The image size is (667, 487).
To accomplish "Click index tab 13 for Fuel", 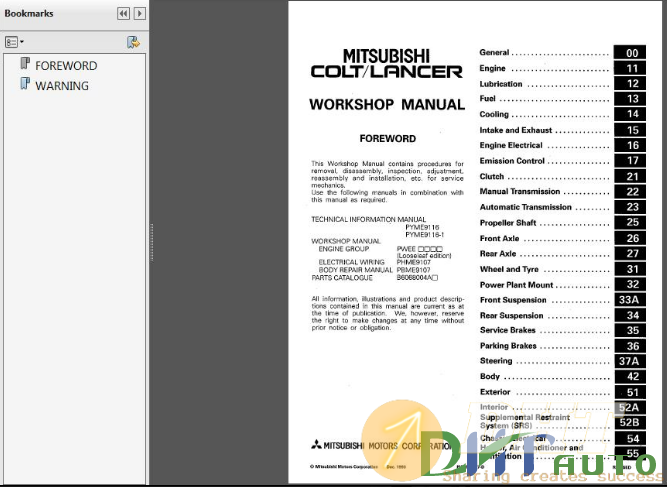I will (630, 99).
